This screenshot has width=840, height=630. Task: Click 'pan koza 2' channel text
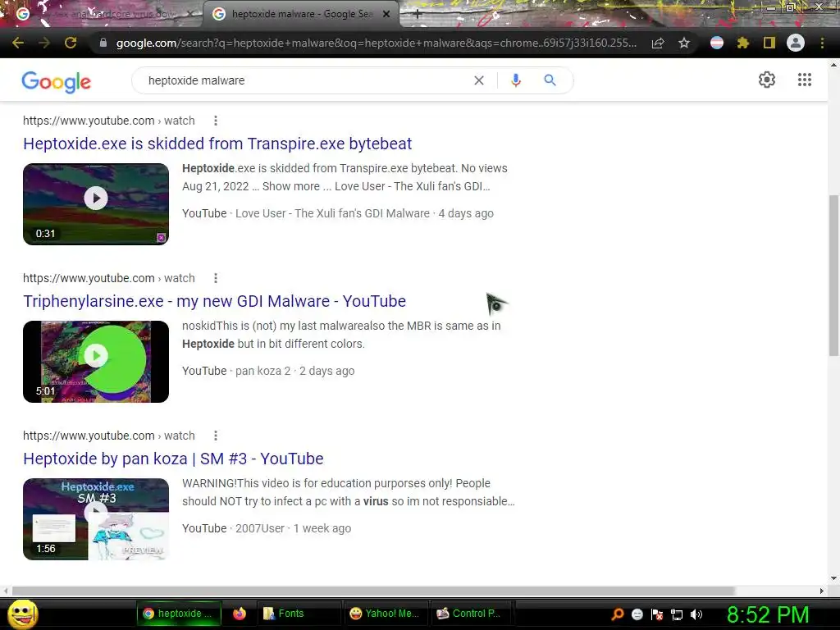click(263, 371)
